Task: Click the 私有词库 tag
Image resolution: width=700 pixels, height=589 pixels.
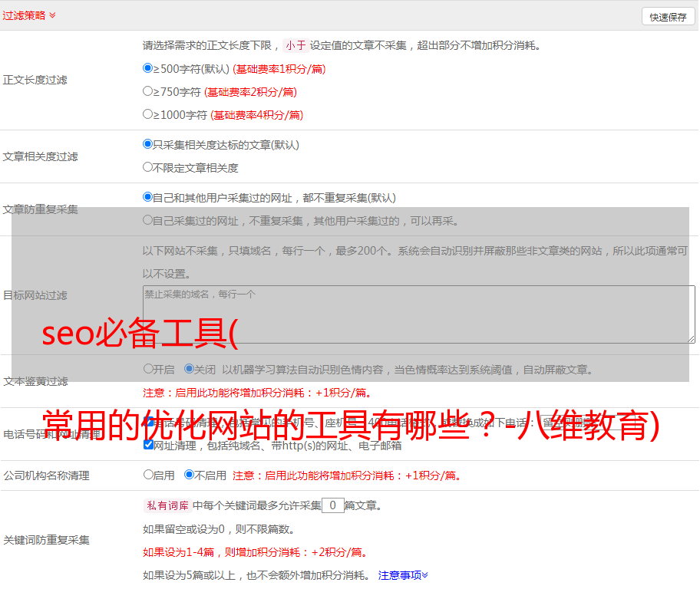Action: 168,505
